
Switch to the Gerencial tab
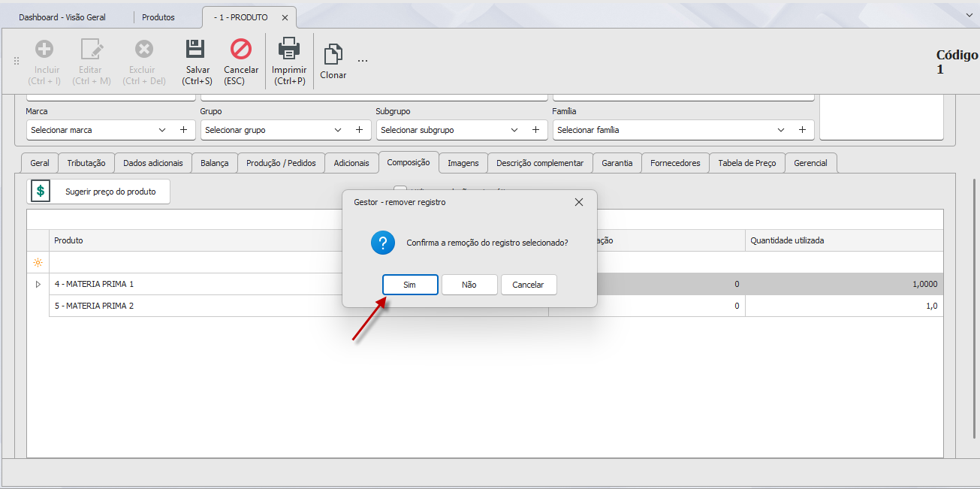(x=810, y=163)
